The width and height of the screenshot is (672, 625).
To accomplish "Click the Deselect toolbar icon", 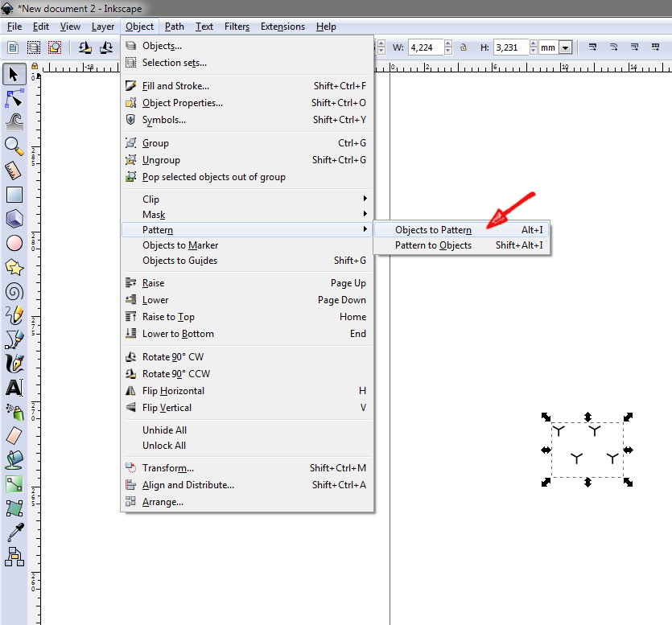I will tap(55, 47).
